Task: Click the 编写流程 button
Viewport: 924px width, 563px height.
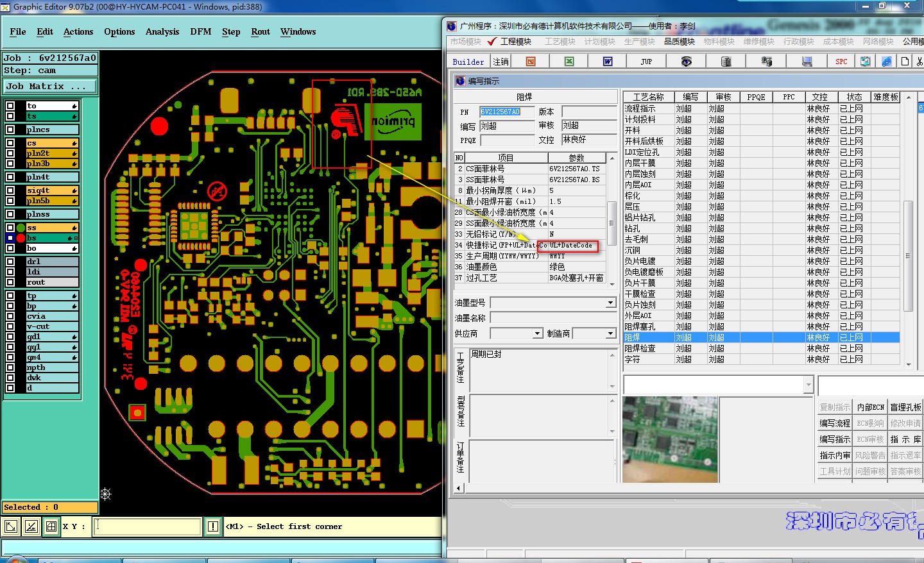Action: pos(835,423)
